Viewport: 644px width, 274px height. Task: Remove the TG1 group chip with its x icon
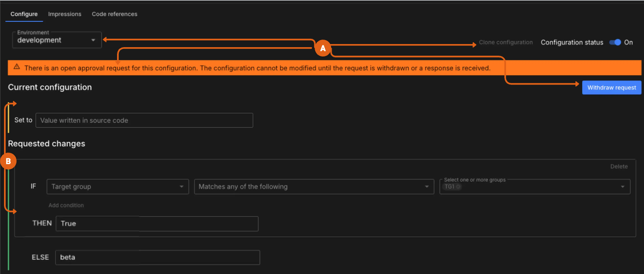pos(459,187)
